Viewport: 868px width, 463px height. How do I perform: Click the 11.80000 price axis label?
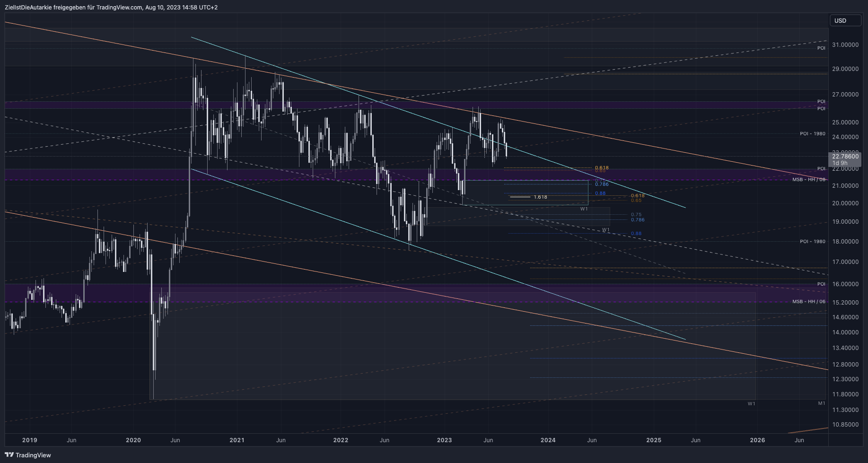tap(845, 394)
